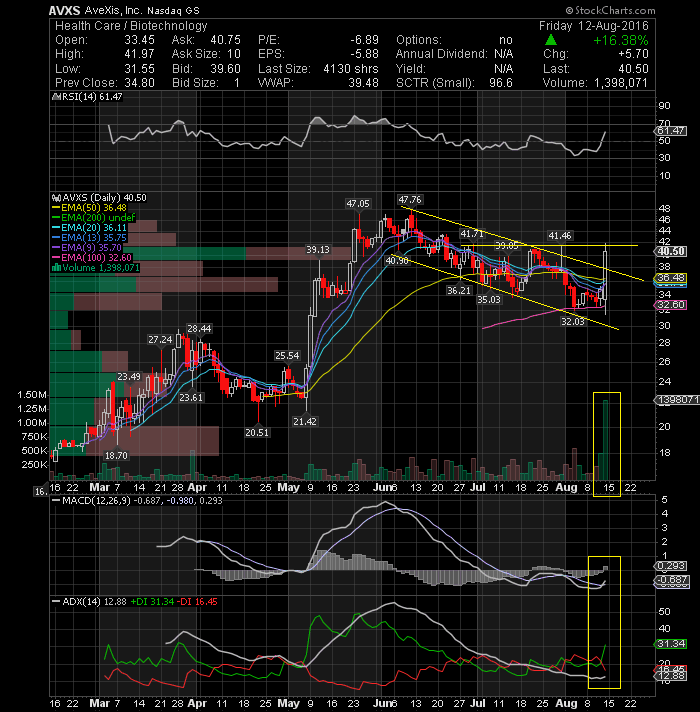Click the Nasdaq GS exchange label
This screenshot has height=712, width=700.
[173, 10]
